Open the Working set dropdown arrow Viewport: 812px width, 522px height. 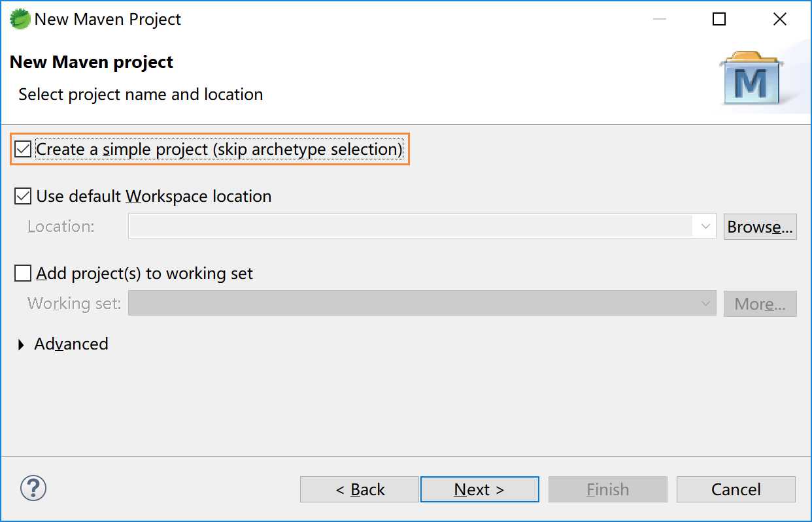pos(705,304)
